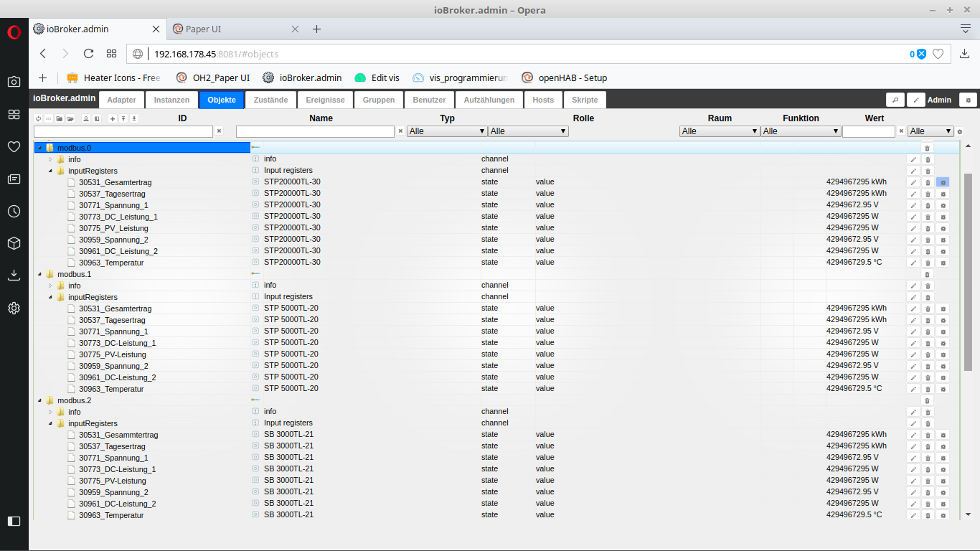980x551 pixels.
Task: Switch to the Adapter tab
Action: coord(121,100)
